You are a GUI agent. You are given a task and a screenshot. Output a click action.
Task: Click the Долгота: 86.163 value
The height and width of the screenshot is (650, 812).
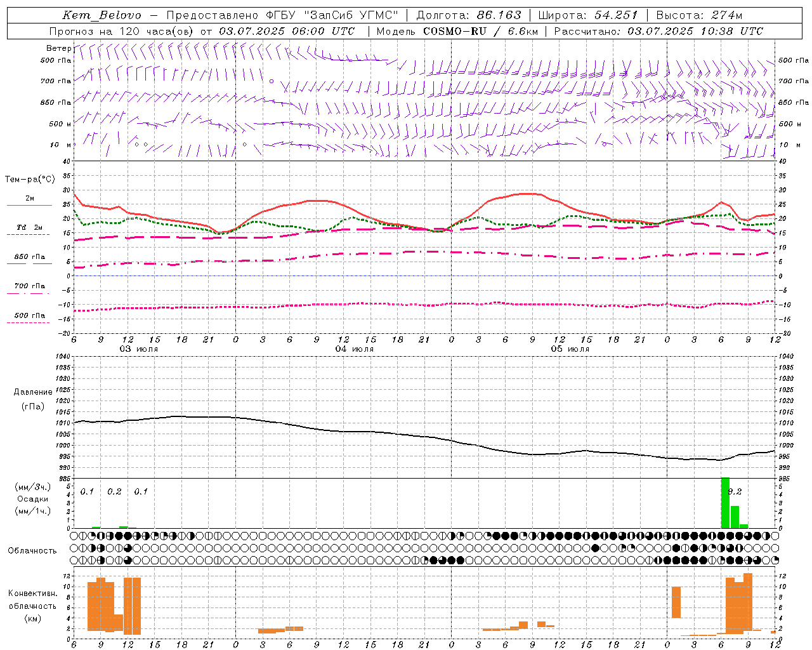coord(468,15)
